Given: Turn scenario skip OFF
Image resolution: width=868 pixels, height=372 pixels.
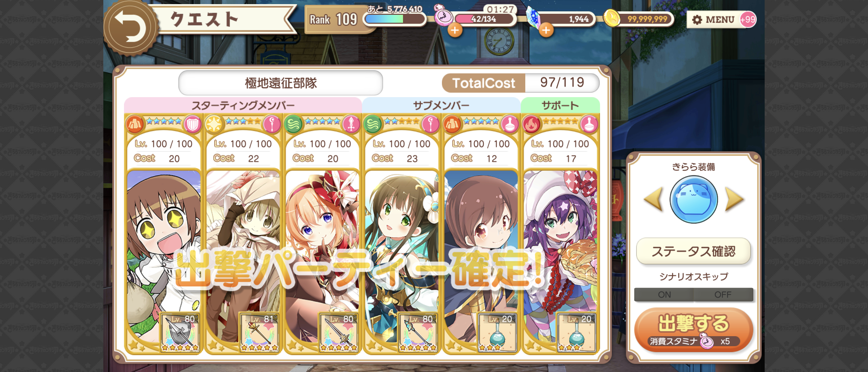Looking at the screenshot, I should point(723,295).
